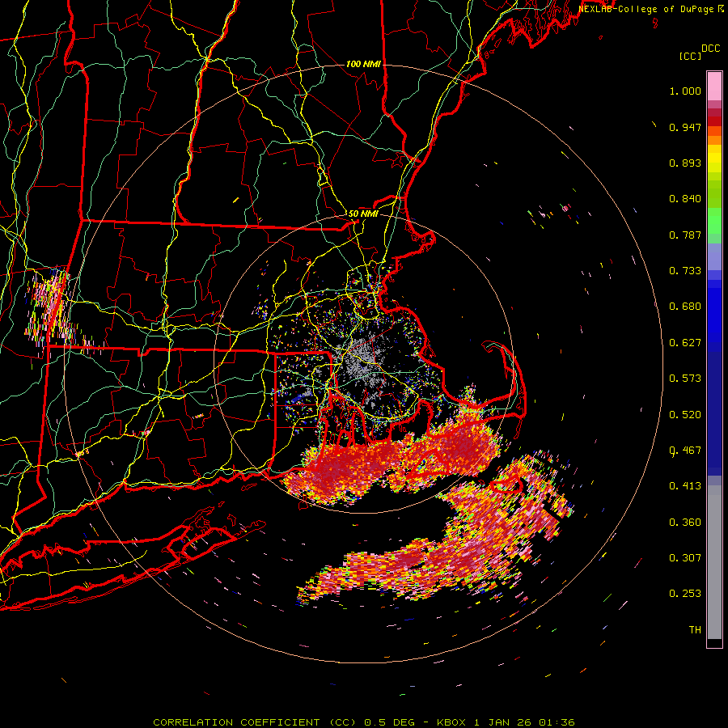The width and height of the screenshot is (728, 728).
Task: Click the 0.840 scale value
Action: click(685, 199)
